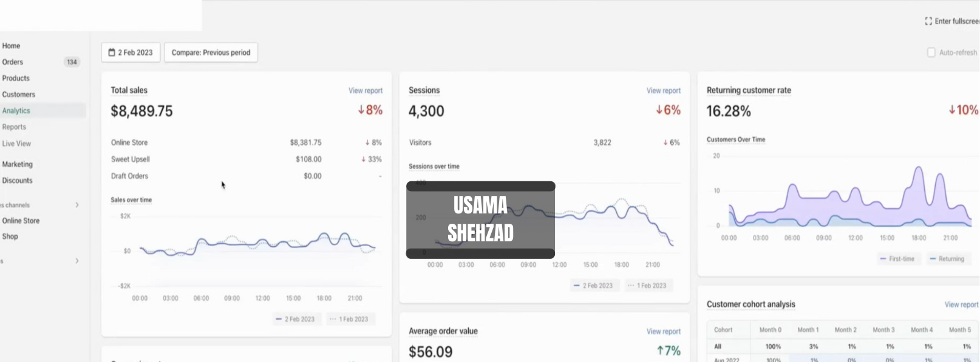Expand the sales channels chevron
This screenshot has width=980, height=362.
[77, 205]
